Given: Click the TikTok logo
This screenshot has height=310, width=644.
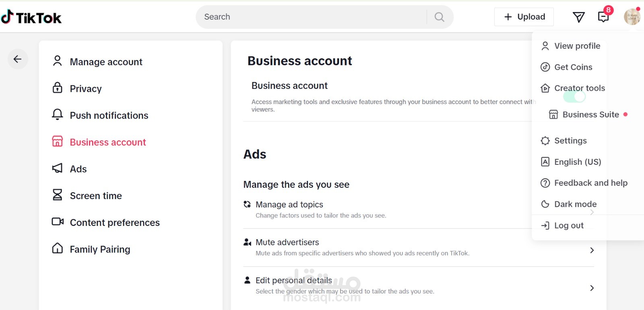Looking at the screenshot, I should 31,17.
